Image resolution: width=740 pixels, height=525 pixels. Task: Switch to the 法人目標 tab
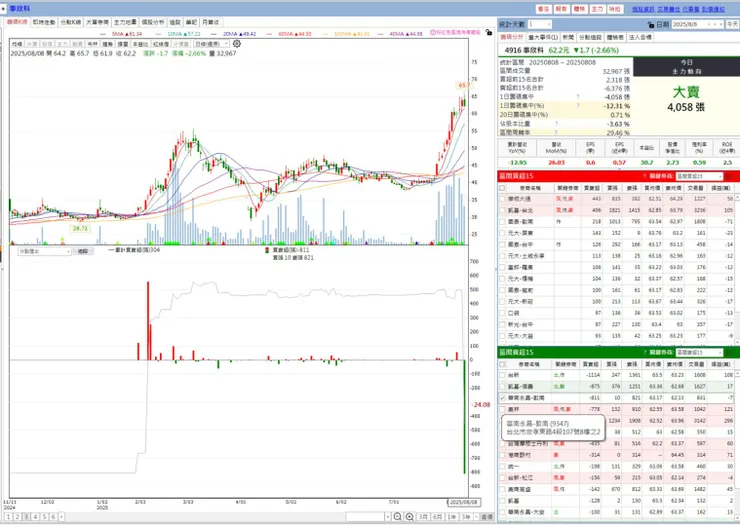pos(640,37)
